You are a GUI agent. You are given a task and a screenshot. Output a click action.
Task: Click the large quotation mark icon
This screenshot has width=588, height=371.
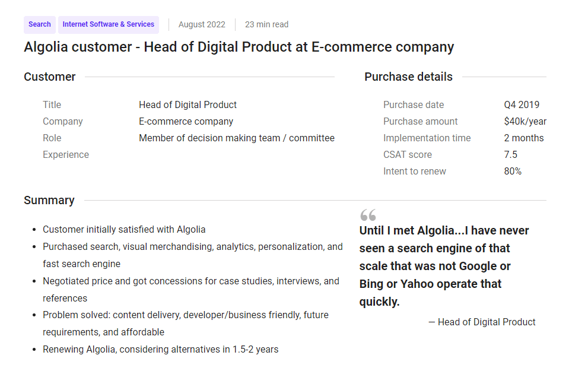(368, 215)
